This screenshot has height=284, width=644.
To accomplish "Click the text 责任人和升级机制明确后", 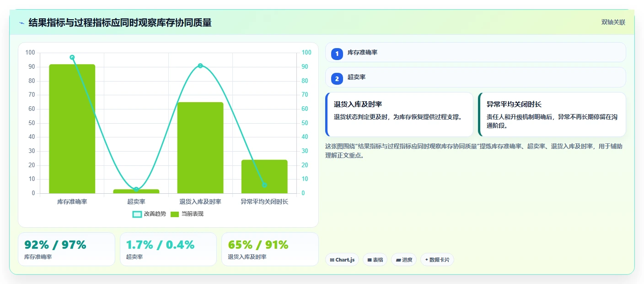I will click(x=520, y=117).
